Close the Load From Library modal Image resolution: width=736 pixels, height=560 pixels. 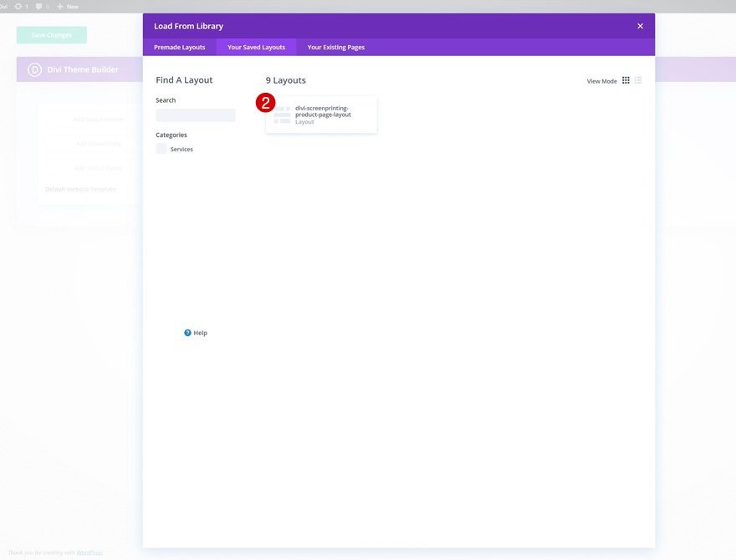pos(639,24)
